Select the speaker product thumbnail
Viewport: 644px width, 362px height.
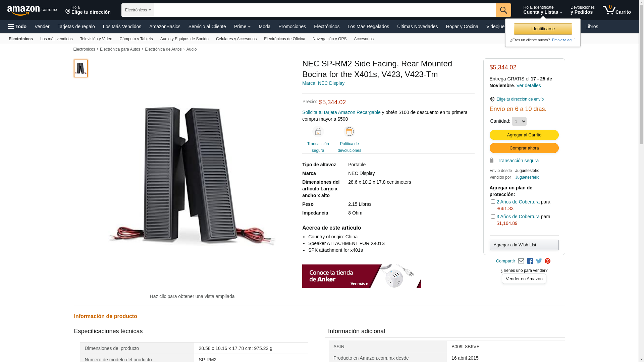[x=81, y=68]
